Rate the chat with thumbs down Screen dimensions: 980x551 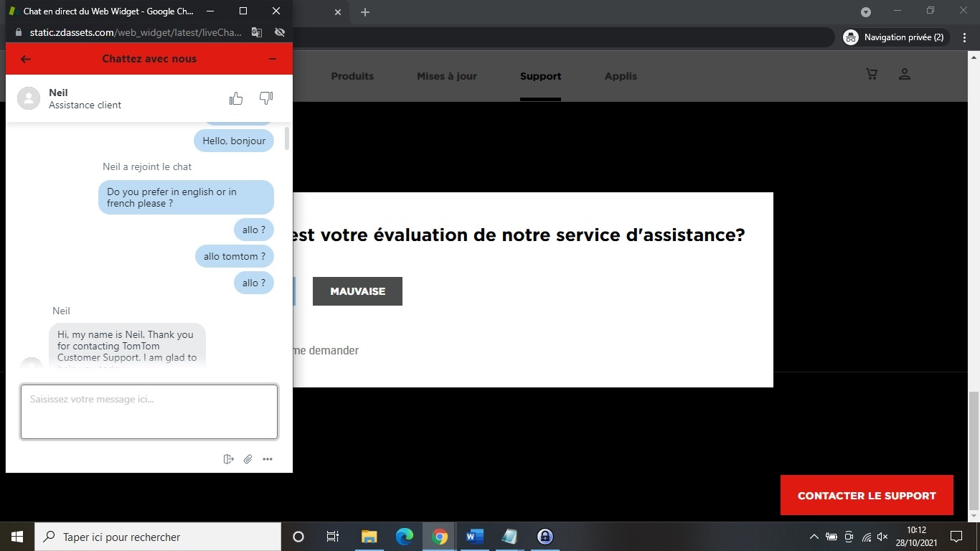coord(266,98)
